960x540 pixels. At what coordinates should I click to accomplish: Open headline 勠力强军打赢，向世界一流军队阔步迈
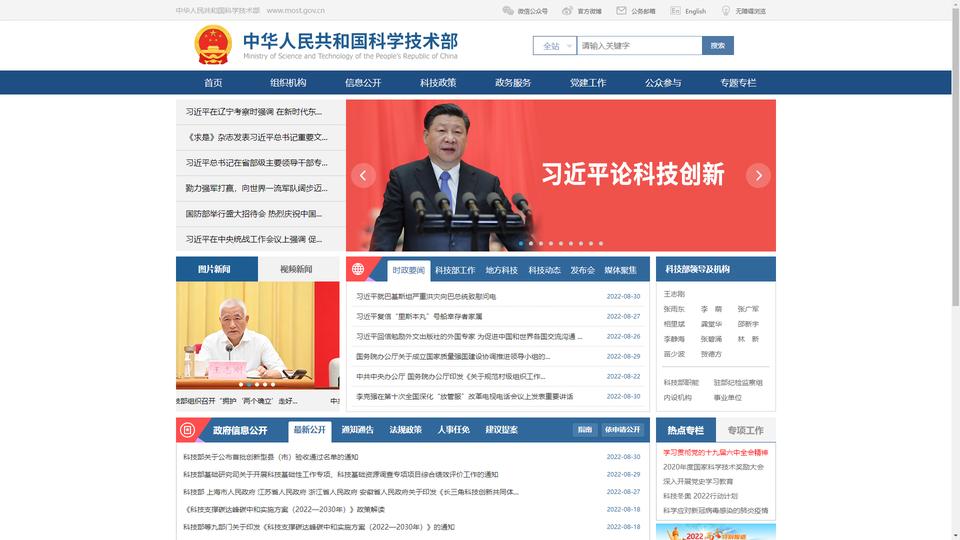(257, 189)
